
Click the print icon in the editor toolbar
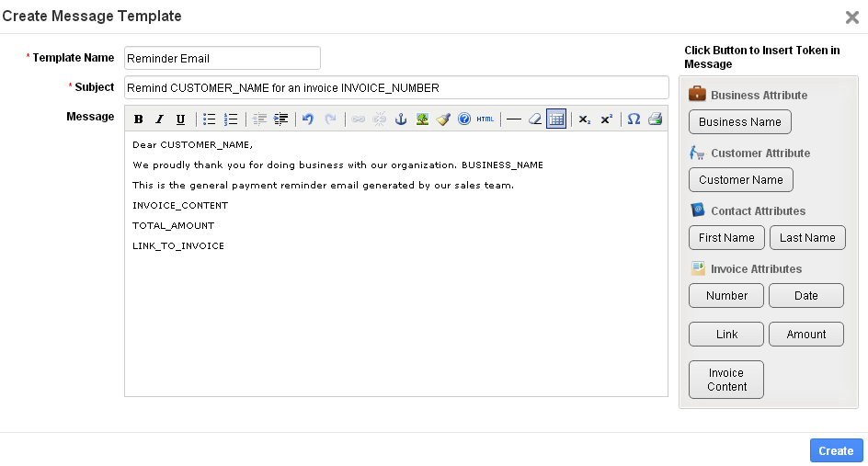(656, 119)
